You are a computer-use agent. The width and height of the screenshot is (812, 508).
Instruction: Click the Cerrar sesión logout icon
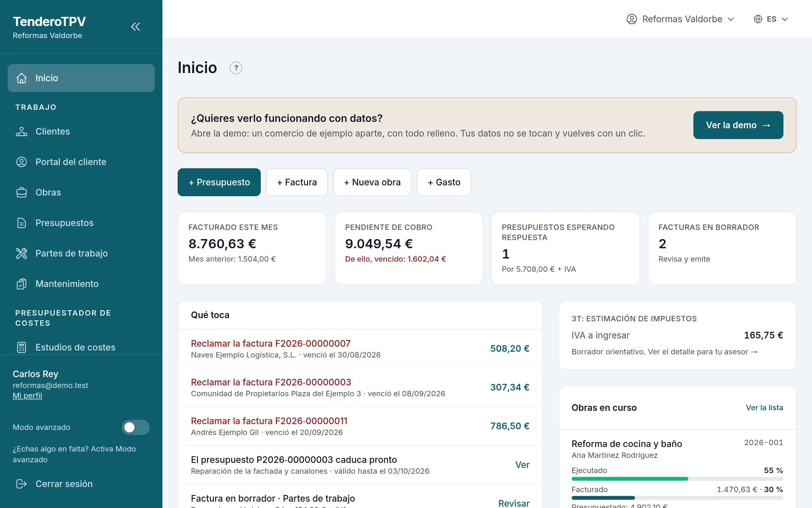[22, 484]
